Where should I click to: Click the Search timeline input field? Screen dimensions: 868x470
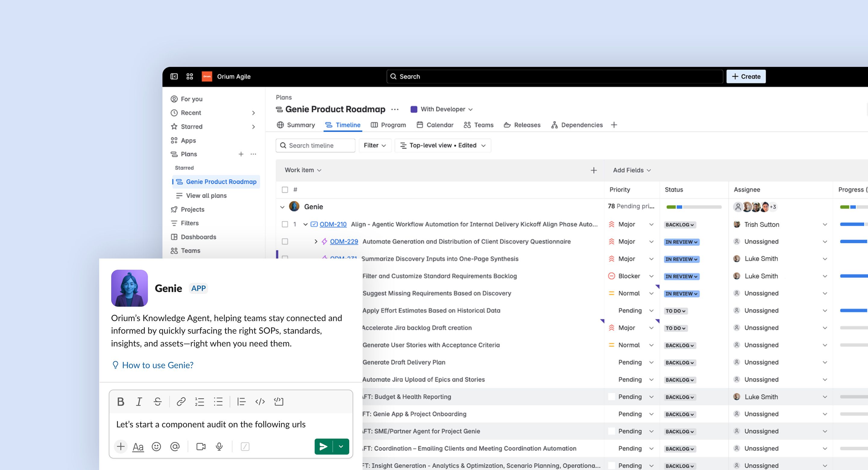[315, 145]
